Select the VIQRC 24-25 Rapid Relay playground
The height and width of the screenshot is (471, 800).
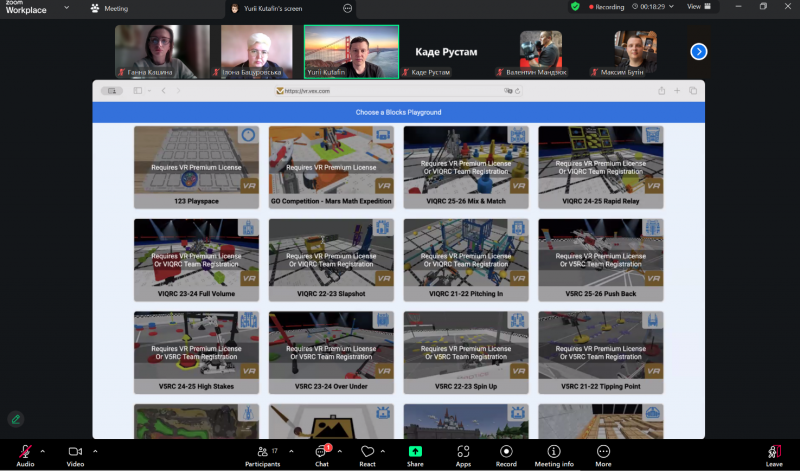click(600, 166)
